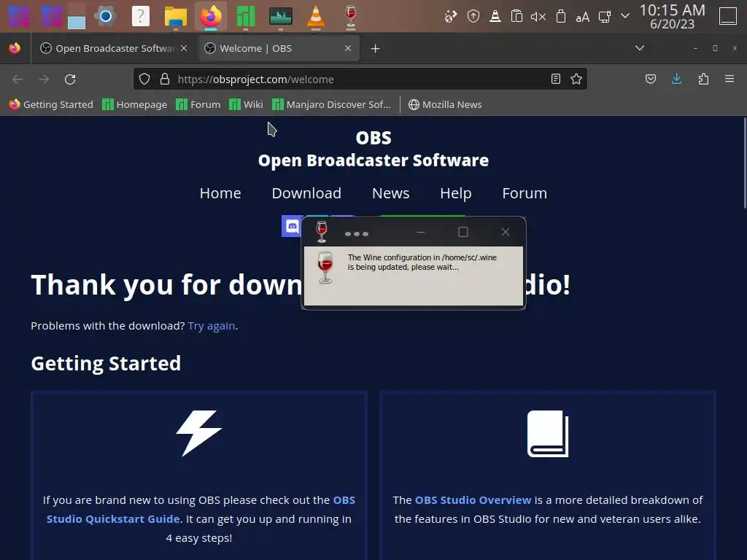The height and width of the screenshot is (560, 747).
Task: Click the shield update tray icon
Action: pos(473,17)
